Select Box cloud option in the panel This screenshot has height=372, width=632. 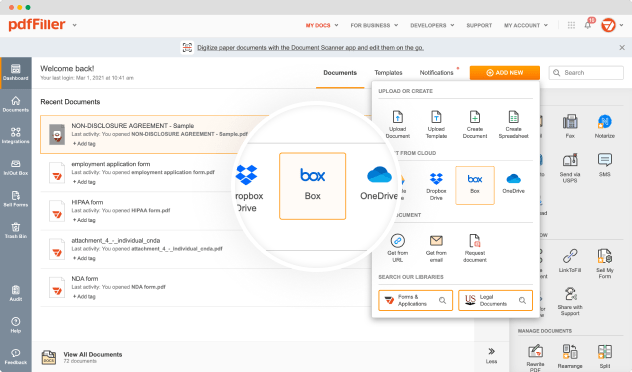click(475, 185)
